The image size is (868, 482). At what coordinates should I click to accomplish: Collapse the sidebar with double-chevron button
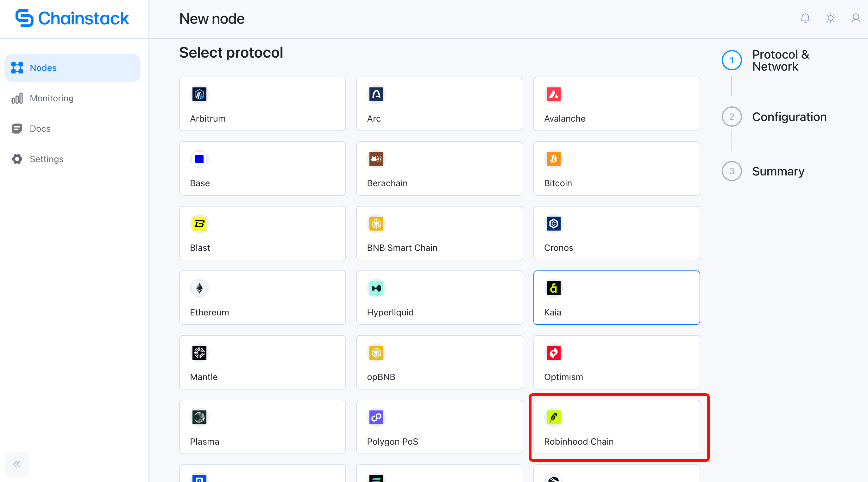(17, 464)
